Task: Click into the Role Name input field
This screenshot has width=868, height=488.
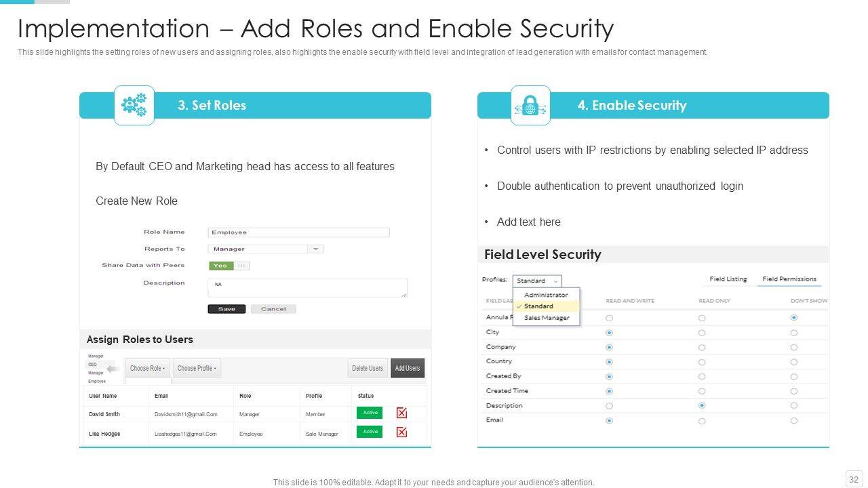Action: pos(298,232)
